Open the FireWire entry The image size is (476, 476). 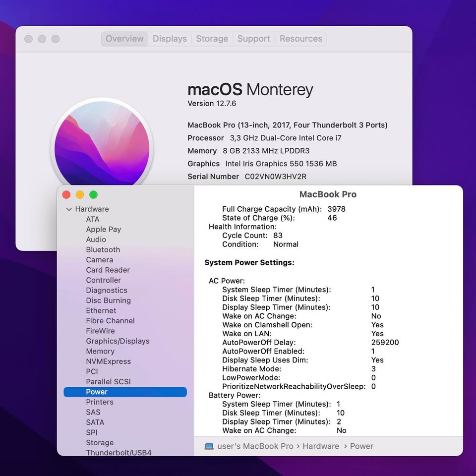click(101, 331)
